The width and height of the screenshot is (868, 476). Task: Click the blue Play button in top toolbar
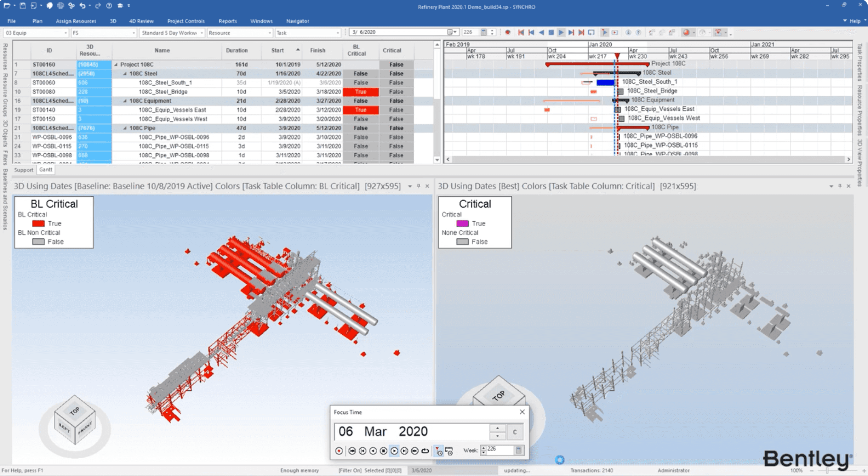tap(561, 33)
